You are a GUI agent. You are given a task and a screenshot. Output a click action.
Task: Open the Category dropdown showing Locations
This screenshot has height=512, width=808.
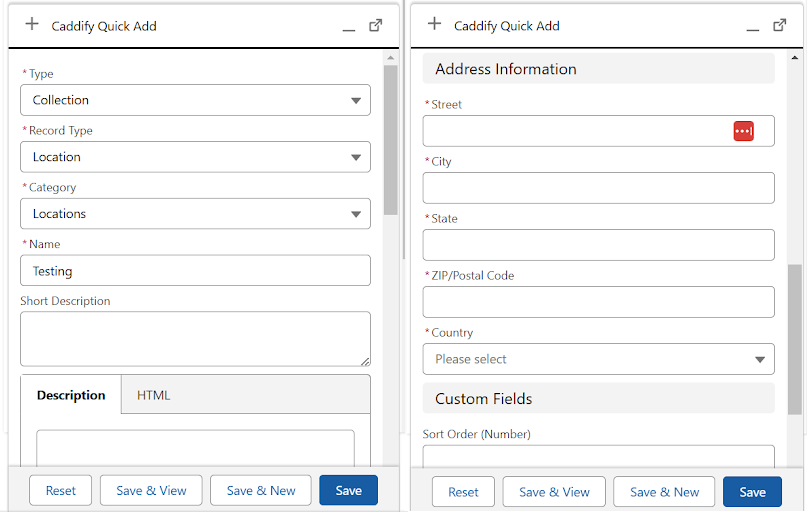point(195,214)
